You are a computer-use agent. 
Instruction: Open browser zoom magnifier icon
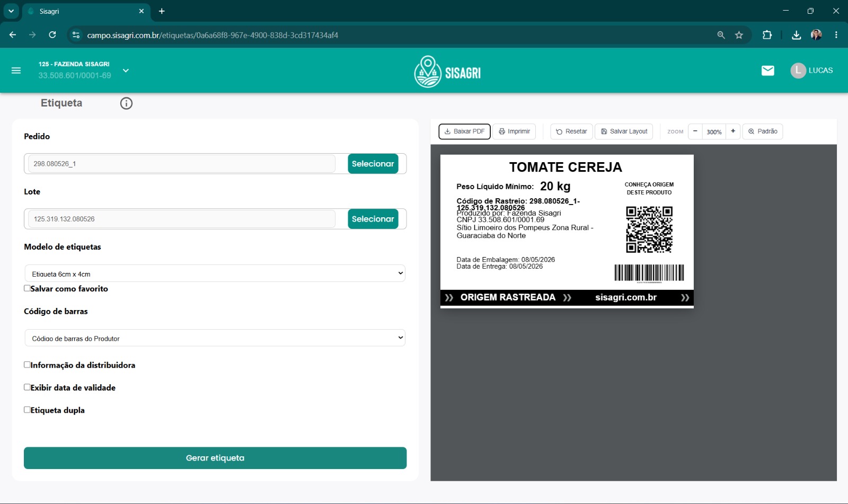tap(721, 35)
